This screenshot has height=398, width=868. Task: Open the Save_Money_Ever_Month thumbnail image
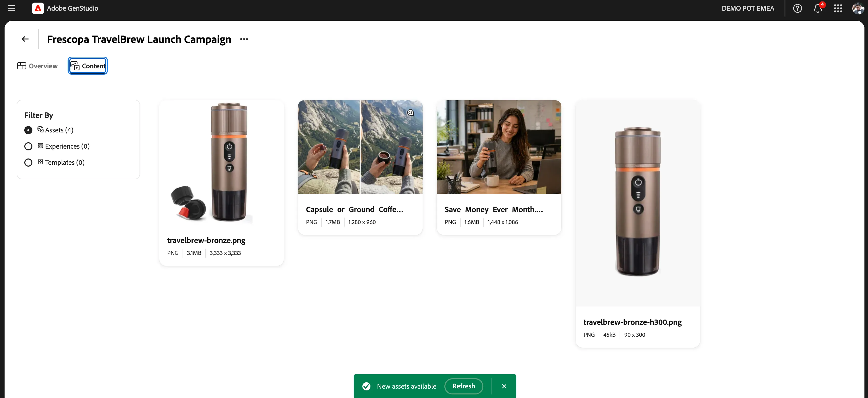(499, 147)
